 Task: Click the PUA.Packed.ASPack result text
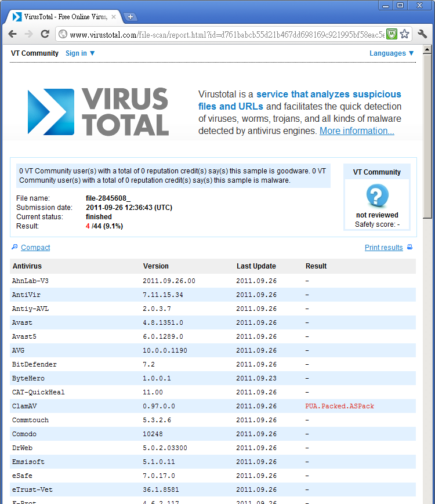pos(339,407)
